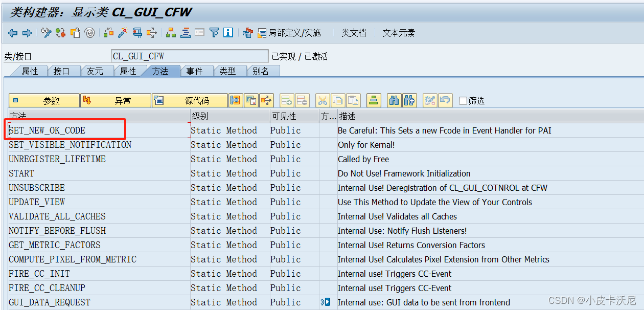Click the Paste icon in methods toolbar
The width and height of the screenshot is (644, 310).
tap(352, 100)
